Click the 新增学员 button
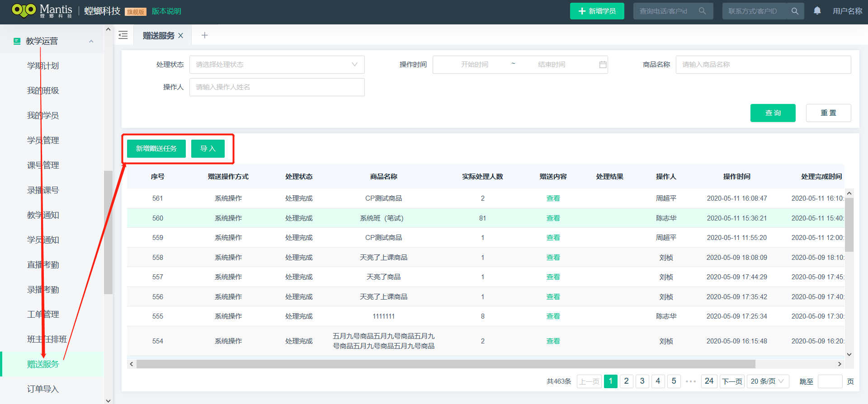This screenshot has height=404, width=868. pos(597,11)
